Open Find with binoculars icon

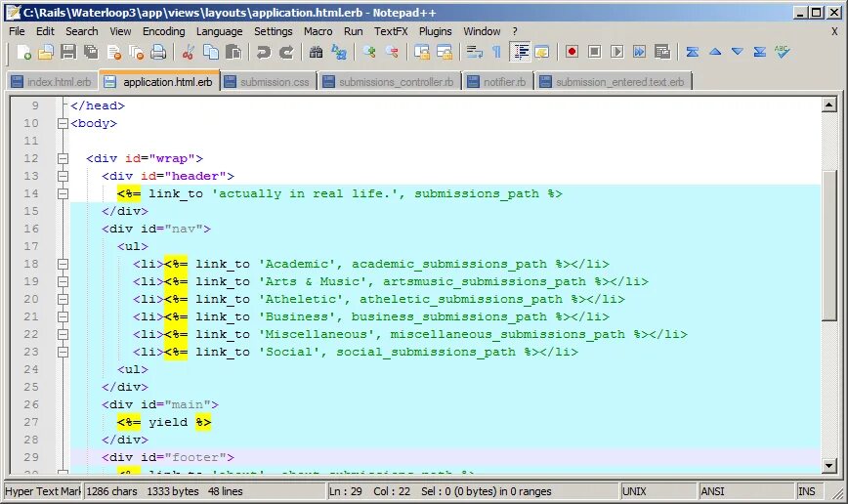(x=316, y=52)
